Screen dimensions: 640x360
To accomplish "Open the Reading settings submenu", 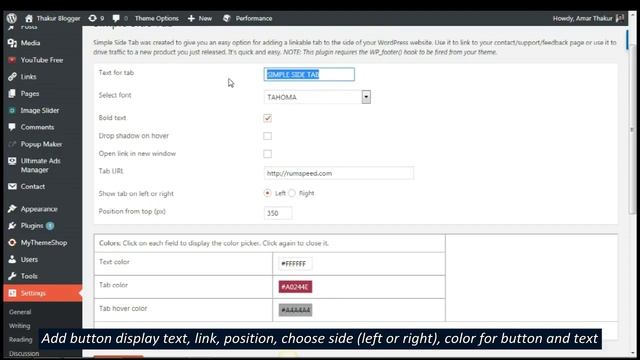I will pyautogui.click(x=20, y=339).
